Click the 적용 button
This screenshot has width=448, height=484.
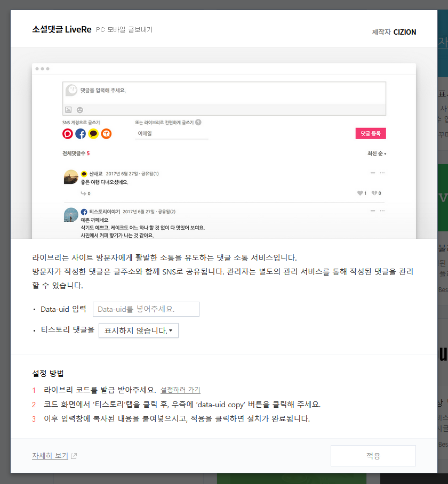[373, 456]
